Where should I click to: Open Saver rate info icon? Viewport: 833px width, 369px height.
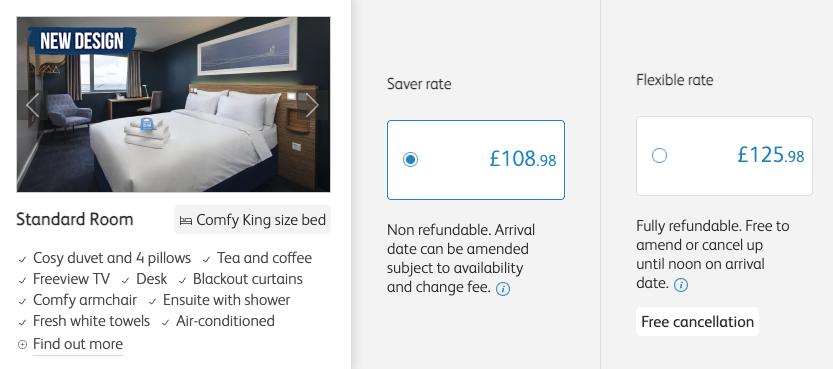503,289
